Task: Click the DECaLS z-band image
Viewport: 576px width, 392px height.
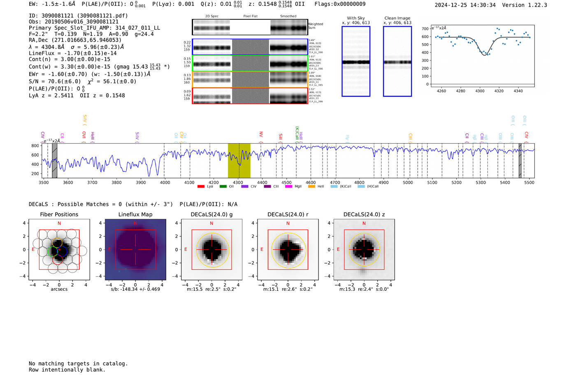Action: 364,249
